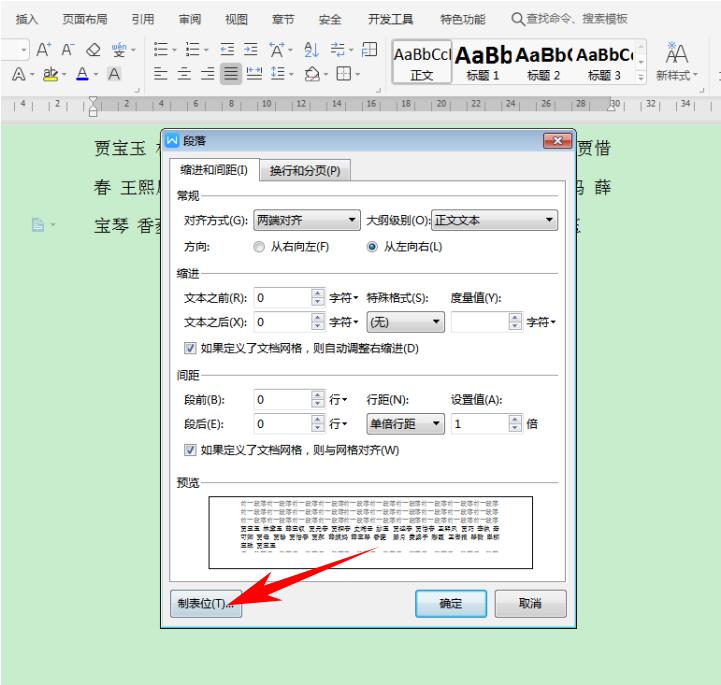This screenshot has height=685, width=721.
Task: Center align text in ribbon
Action: coord(184,74)
